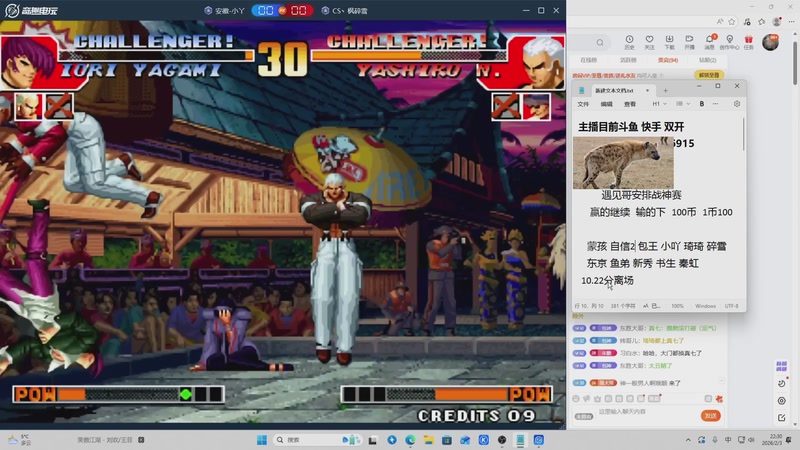This screenshot has height=450, width=800.
Task: Click Iori Yagami's health bar
Action: coord(157,55)
